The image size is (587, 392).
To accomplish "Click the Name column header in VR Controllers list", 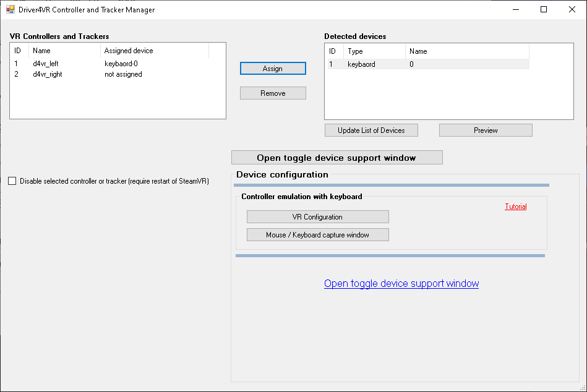I will pos(42,51).
